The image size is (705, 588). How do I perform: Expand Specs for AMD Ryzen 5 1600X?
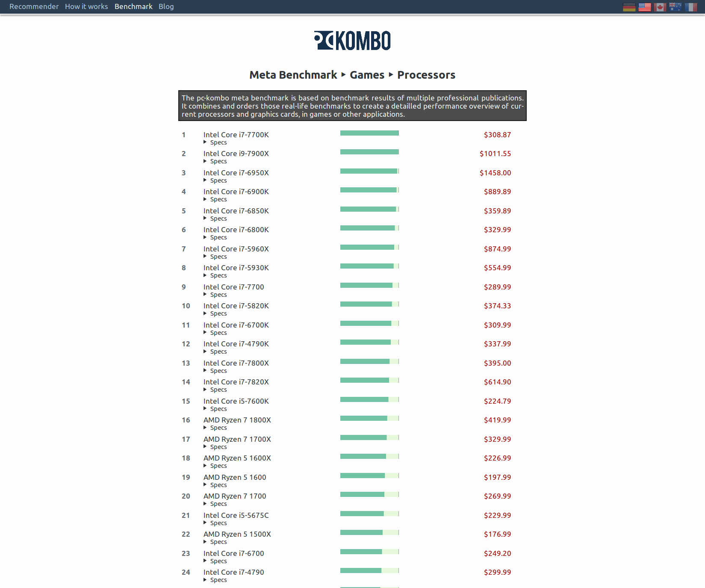click(215, 466)
